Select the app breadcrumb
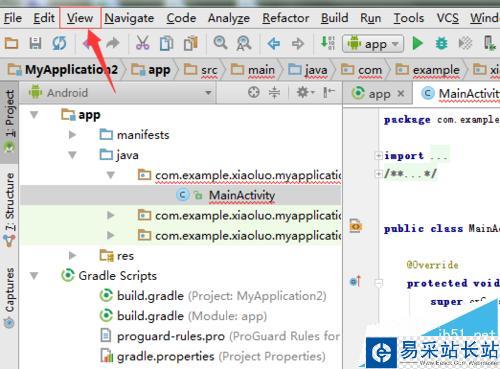This screenshot has height=369, width=500. (151, 70)
